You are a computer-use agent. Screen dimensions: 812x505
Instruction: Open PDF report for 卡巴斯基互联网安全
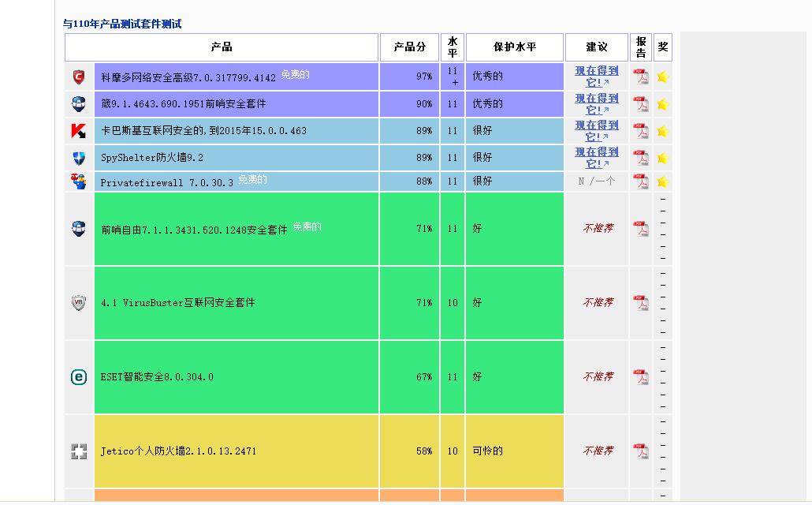click(641, 131)
